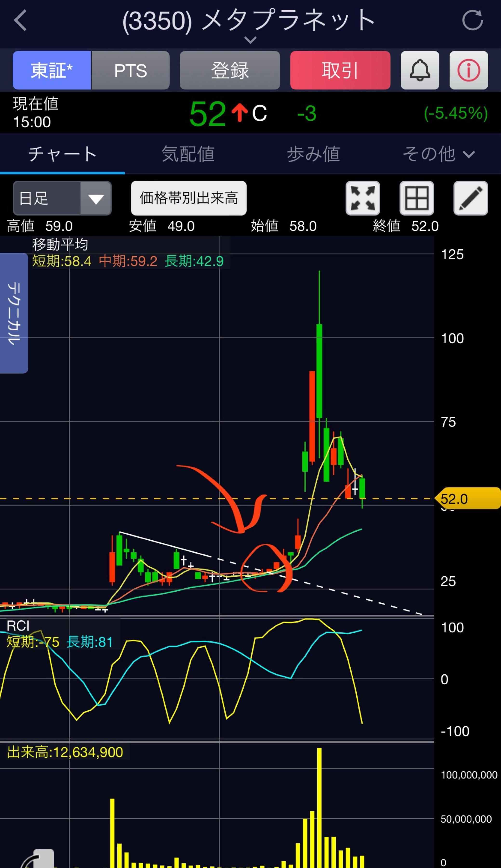501x868 pixels.
Task: Open the bell alert notification button
Action: (x=420, y=70)
